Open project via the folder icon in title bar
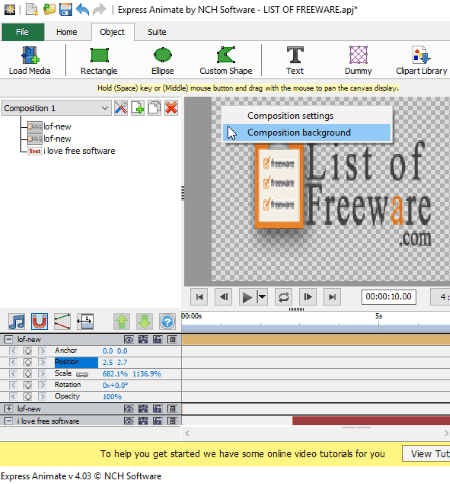Screen dimensions: 450x484 click(49, 9)
